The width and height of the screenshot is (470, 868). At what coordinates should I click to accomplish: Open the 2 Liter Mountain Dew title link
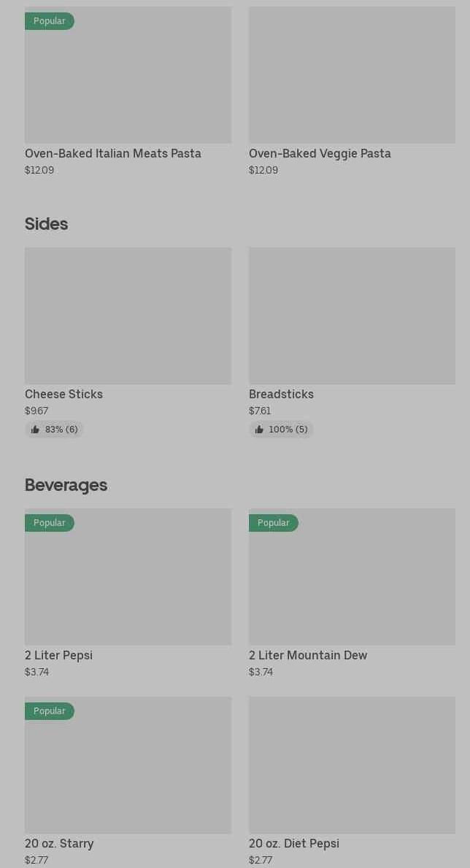[308, 655]
